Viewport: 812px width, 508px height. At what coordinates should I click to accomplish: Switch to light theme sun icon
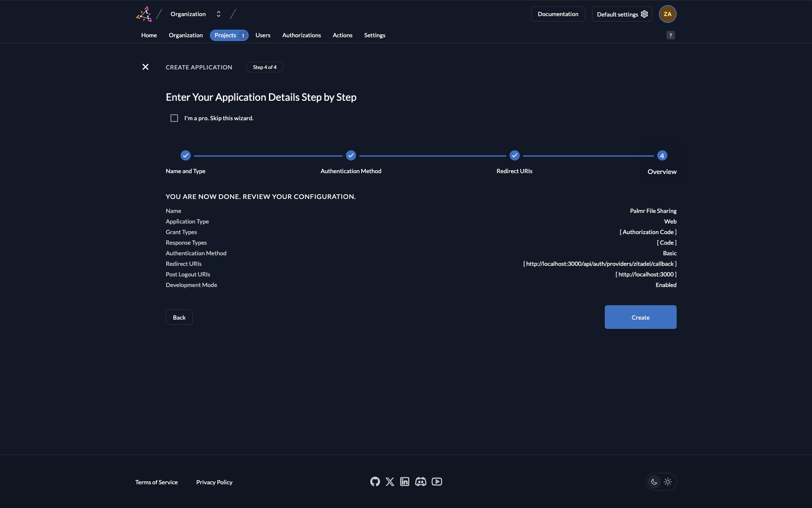[x=668, y=482]
